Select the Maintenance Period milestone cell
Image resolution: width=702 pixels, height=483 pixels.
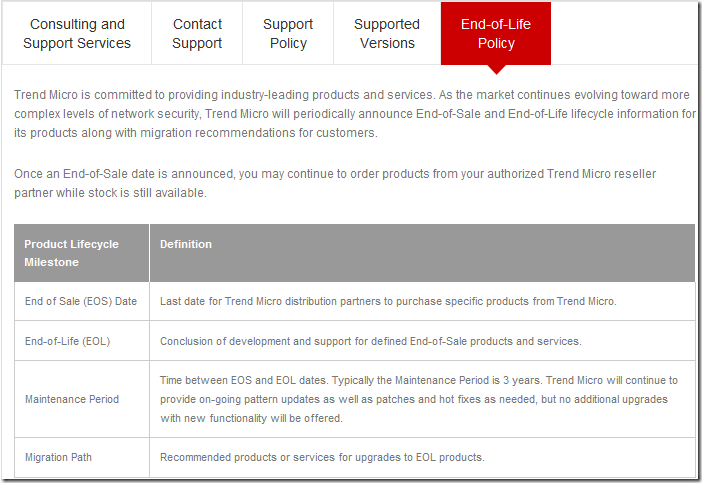point(81,399)
